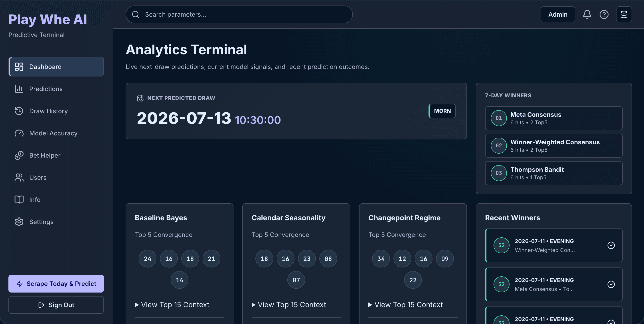Click the 7-DAY WINNERS heading
644x324 pixels.
tap(508, 95)
